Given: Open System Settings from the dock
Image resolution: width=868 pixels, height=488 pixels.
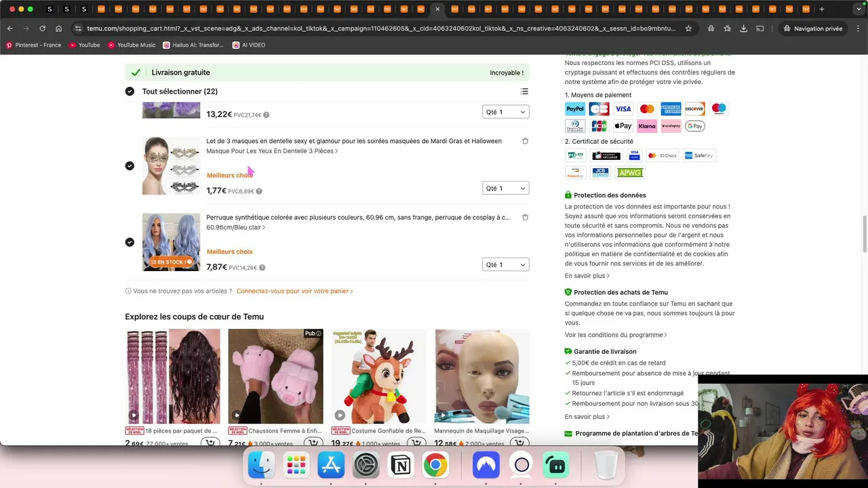Looking at the screenshot, I should pyautogui.click(x=366, y=465).
